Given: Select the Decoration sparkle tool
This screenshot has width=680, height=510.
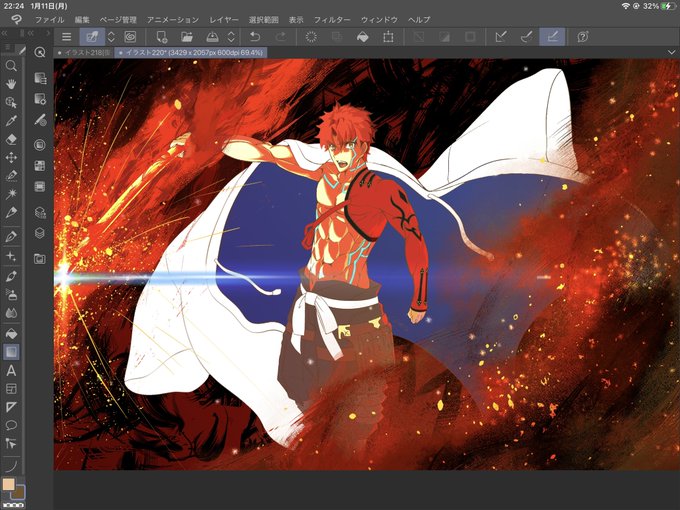Looking at the screenshot, I should point(11,256).
